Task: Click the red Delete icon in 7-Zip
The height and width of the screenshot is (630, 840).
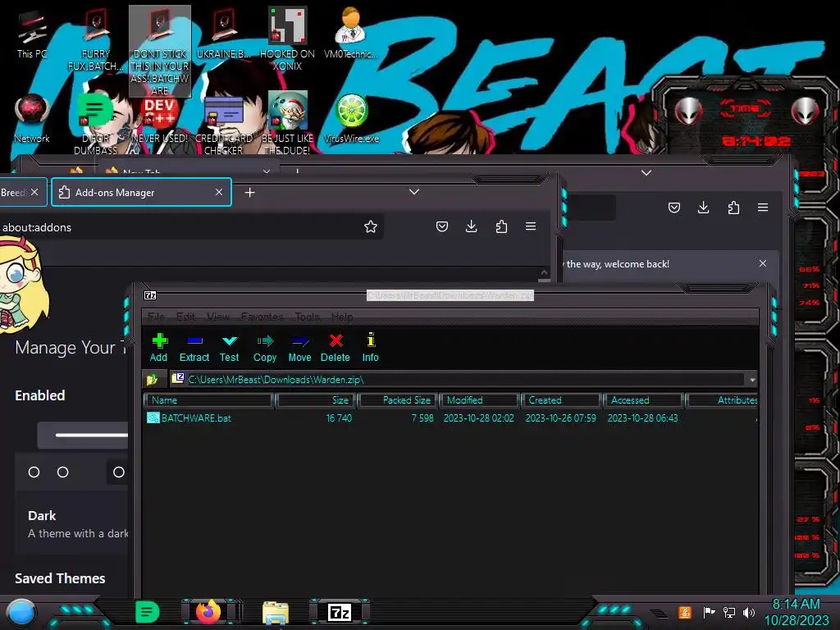Action: (x=336, y=340)
